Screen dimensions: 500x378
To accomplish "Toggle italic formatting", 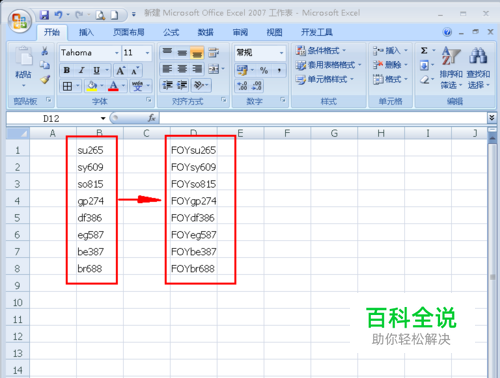I will (81, 70).
